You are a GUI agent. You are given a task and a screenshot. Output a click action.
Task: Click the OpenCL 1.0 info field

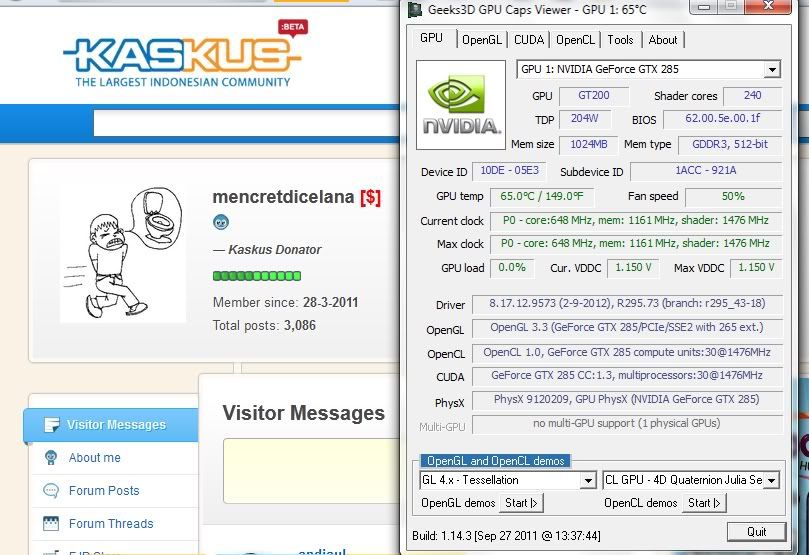coord(627,353)
